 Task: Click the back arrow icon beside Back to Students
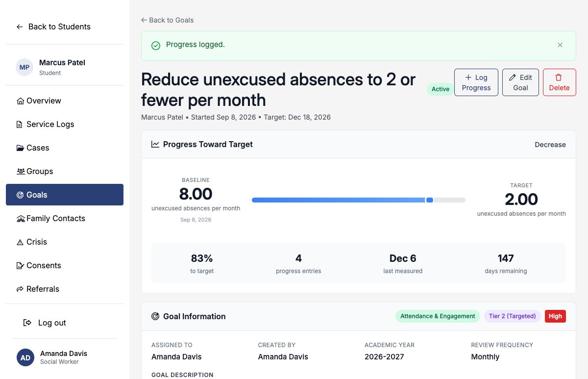click(20, 27)
